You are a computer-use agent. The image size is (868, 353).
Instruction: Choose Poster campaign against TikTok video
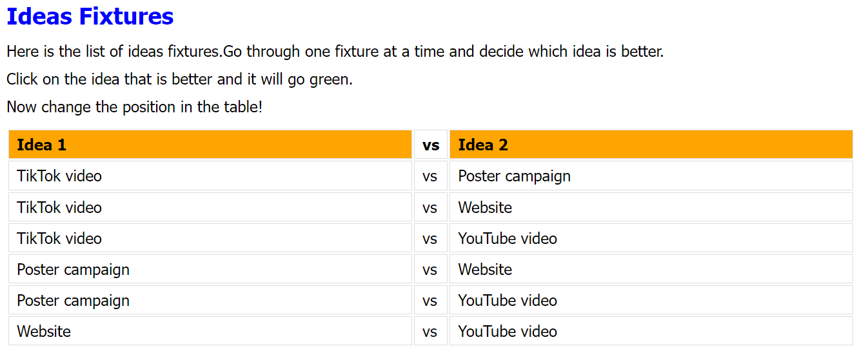[514, 176]
